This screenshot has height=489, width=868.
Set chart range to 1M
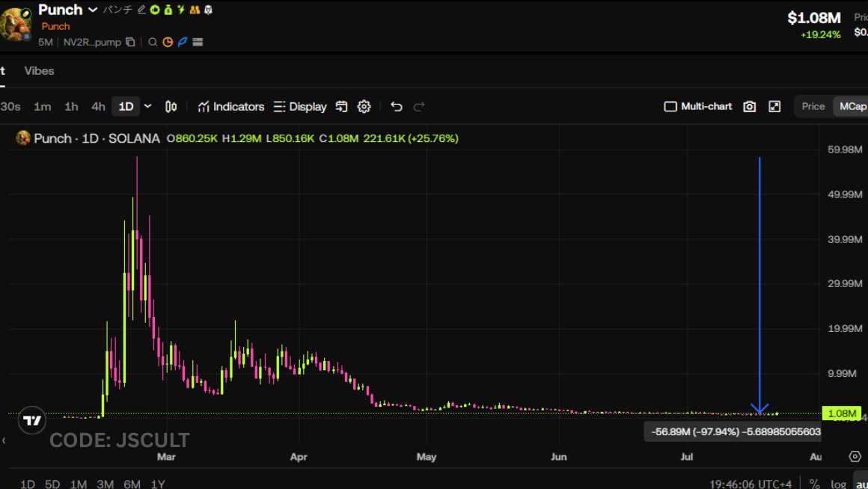tap(78, 484)
